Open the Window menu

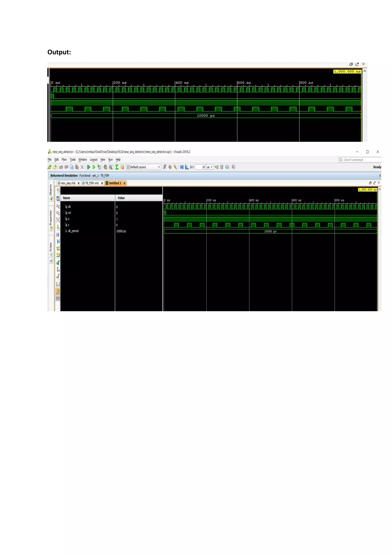(82, 159)
